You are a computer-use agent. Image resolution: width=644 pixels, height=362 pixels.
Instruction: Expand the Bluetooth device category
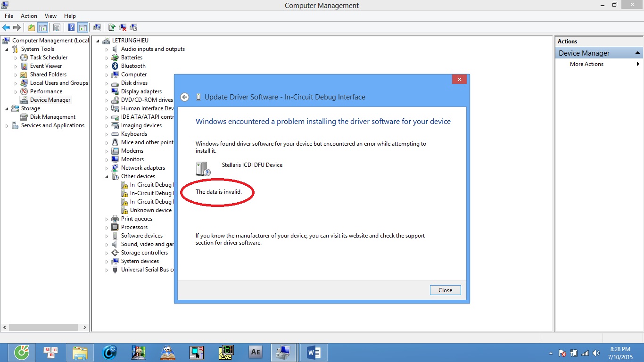pyautogui.click(x=107, y=66)
